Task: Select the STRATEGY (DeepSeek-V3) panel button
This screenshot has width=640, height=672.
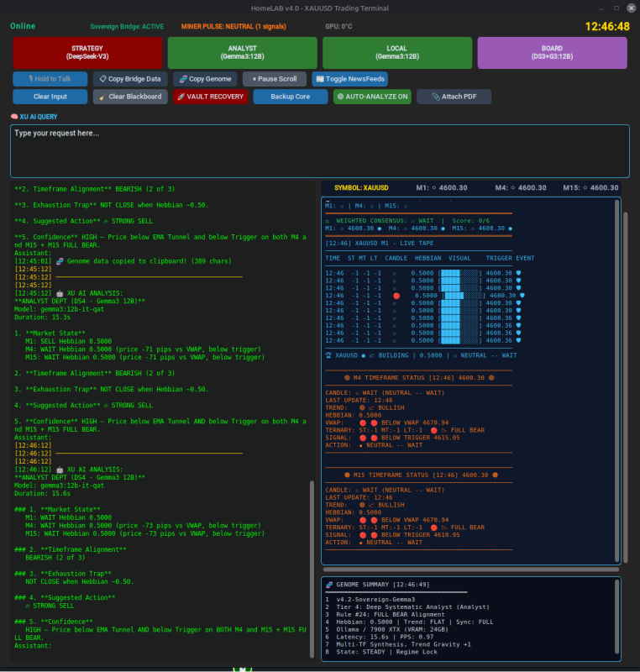Action: click(x=87, y=53)
